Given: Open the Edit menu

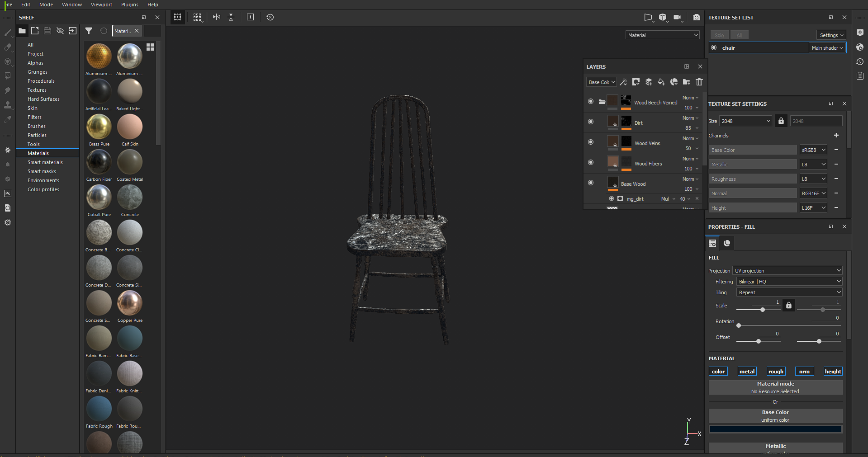Looking at the screenshot, I should coord(26,5).
